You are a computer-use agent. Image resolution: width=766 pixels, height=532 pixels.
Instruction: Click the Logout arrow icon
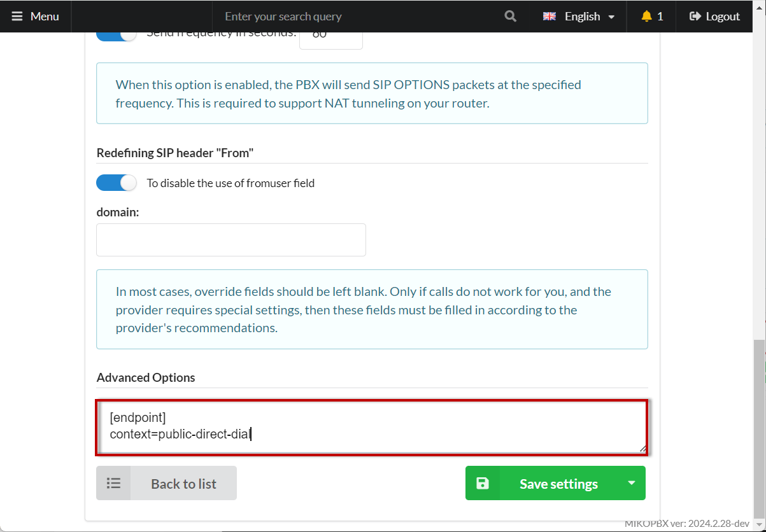click(695, 17)
